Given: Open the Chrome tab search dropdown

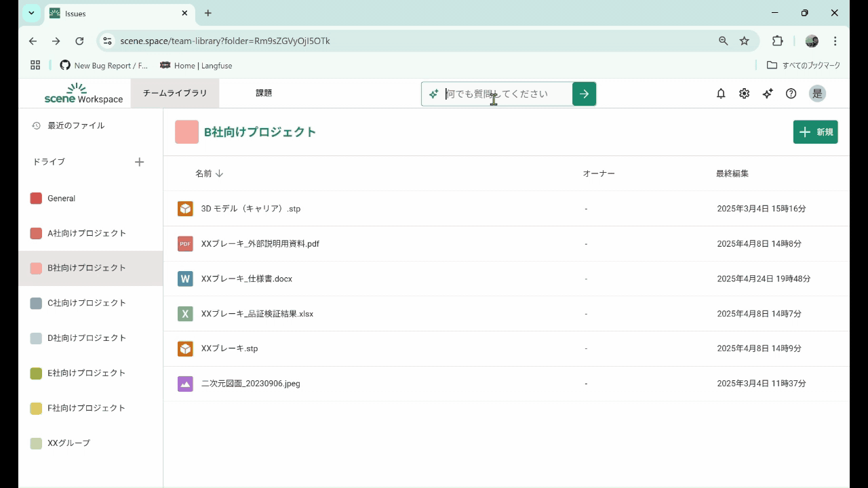Looking at the screenshot, I should point(31,13).
